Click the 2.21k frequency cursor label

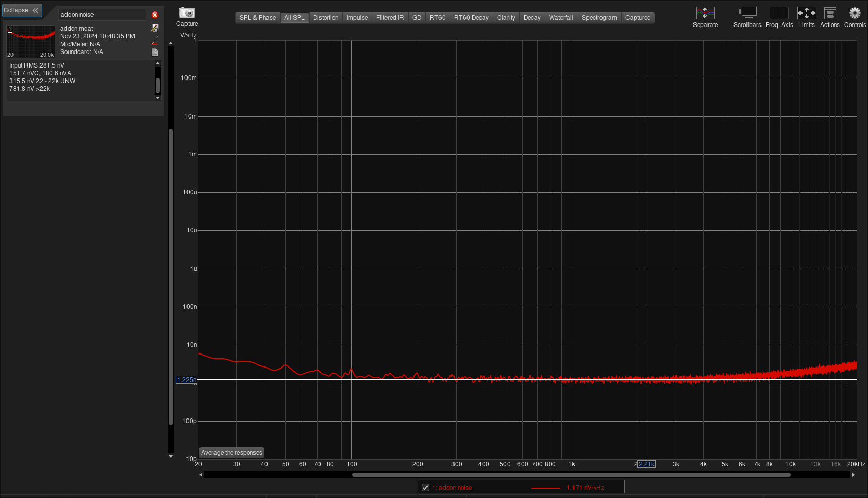(x=646, y=464)
